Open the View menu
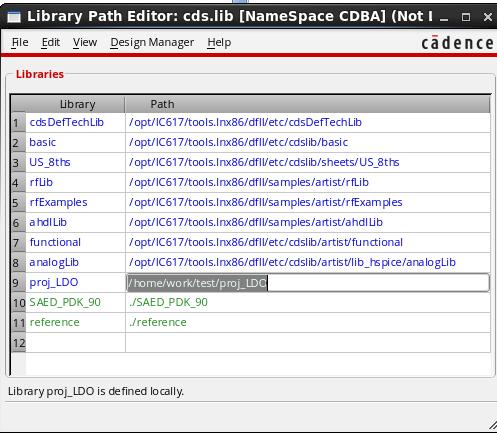Screen dimensions: 497x433 click(x=85, y=42)
